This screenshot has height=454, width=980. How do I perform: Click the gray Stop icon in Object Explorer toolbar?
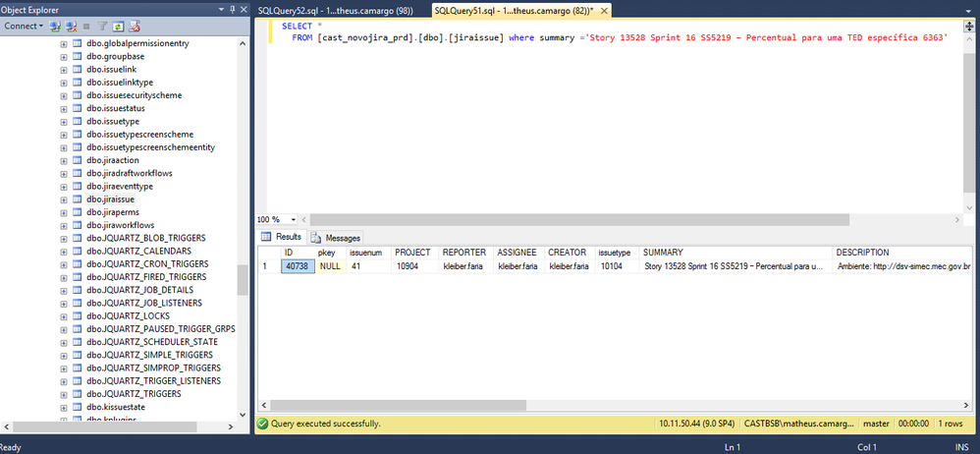(x=86, y=27)
